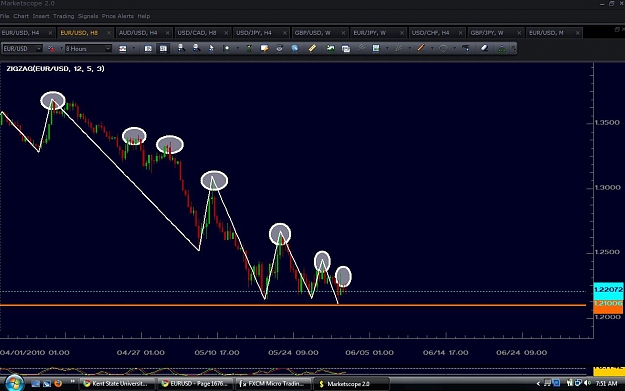Open Kent State University taskbar window
The height and width of the screenshot is (391, 625).
coord(116,384)
